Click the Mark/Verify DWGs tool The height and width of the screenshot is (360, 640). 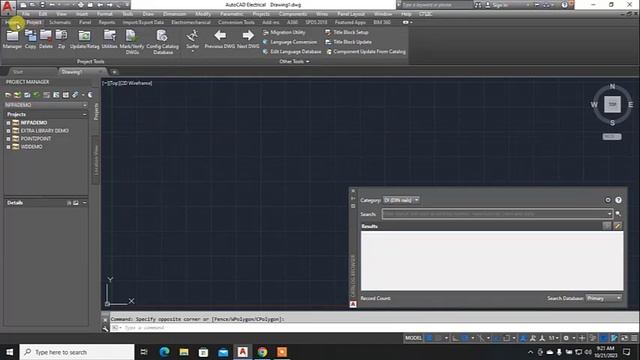(x=132, y=42)
